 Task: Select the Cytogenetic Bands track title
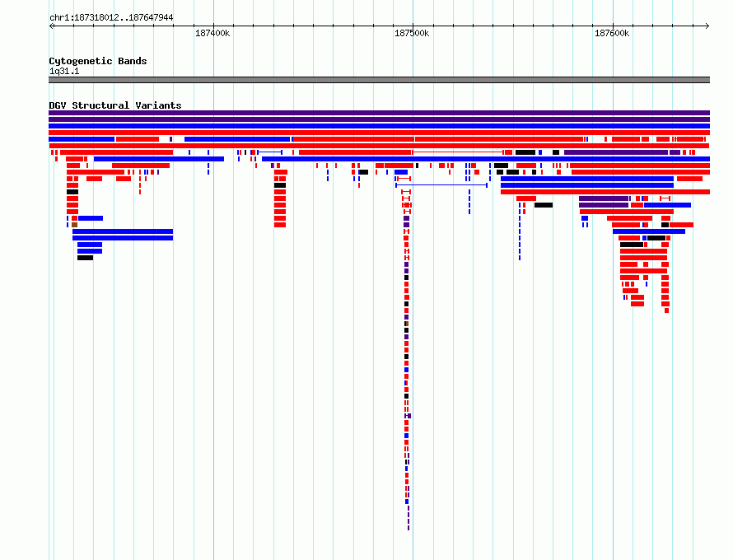(x=98, y=61)
